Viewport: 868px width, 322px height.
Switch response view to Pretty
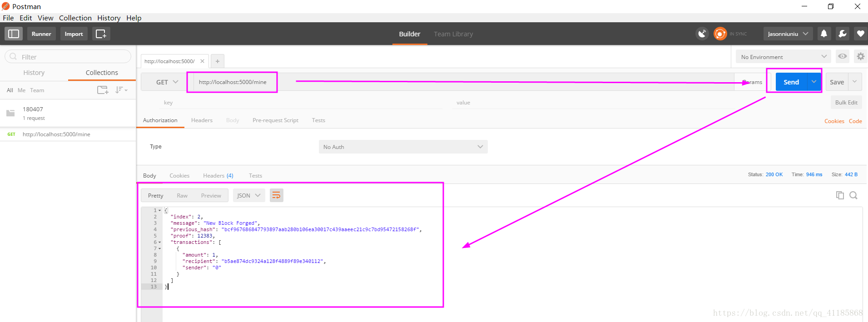pyautogui.click(x=156, y=196)
